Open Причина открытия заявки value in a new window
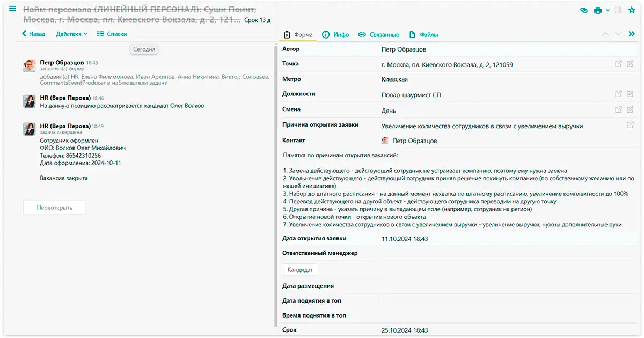This screenshot has width=644, height=338. coord(630,125)
